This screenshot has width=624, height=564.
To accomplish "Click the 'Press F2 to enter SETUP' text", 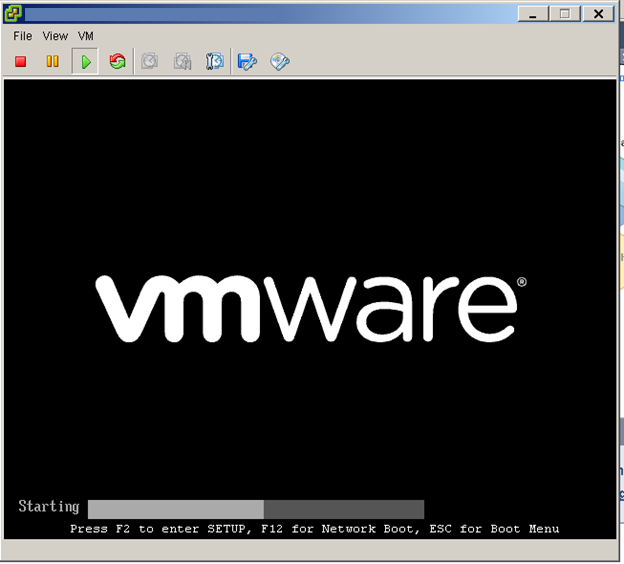I will coord(161,529).
